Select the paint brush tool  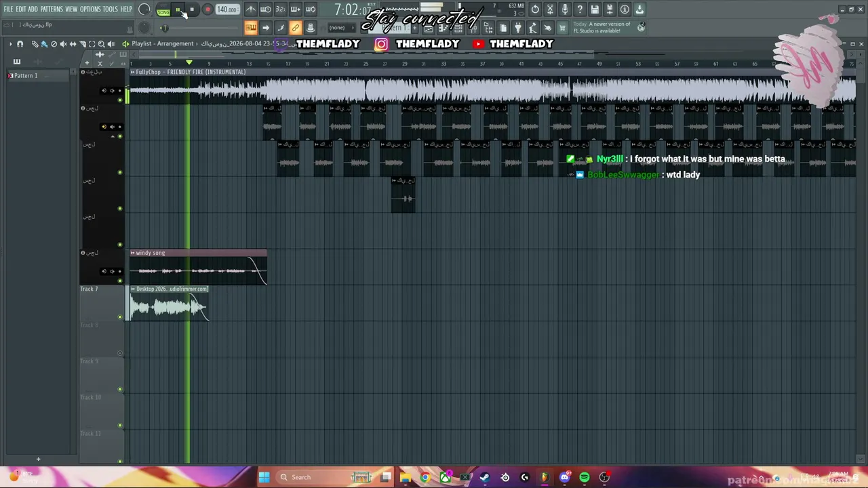point(44,44)
